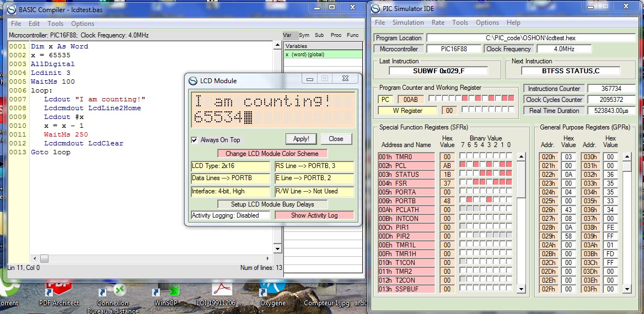Click Data Lines PORTB setting

230,178
